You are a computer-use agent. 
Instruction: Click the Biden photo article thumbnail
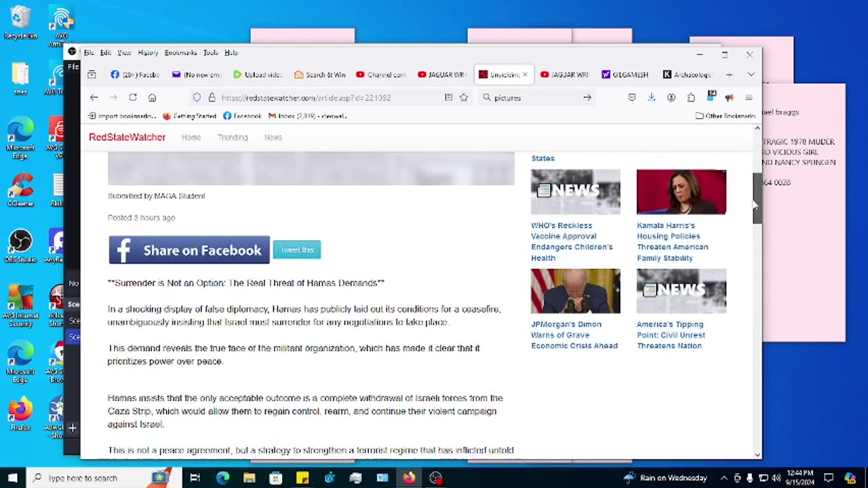pos(576,291)
